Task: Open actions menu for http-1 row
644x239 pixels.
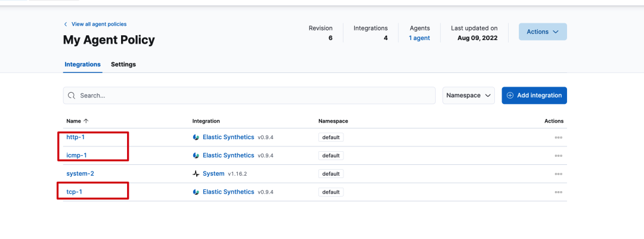Action: click(558, 137)
